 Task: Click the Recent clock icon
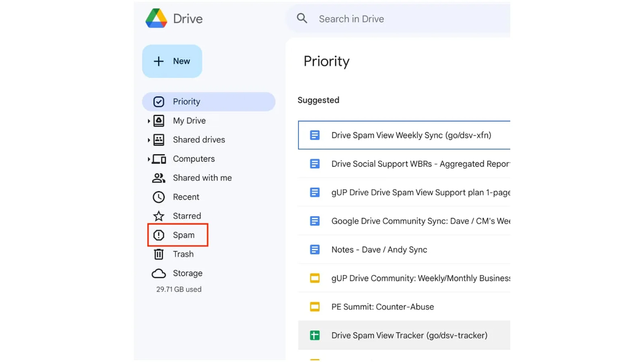click(159, 197)
